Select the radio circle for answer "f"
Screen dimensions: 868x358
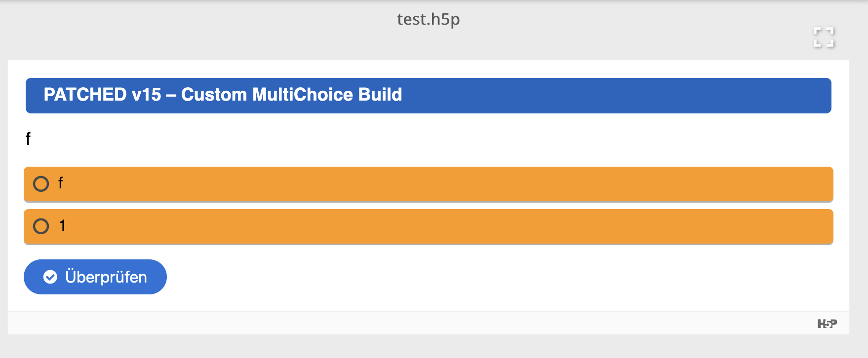41,184
